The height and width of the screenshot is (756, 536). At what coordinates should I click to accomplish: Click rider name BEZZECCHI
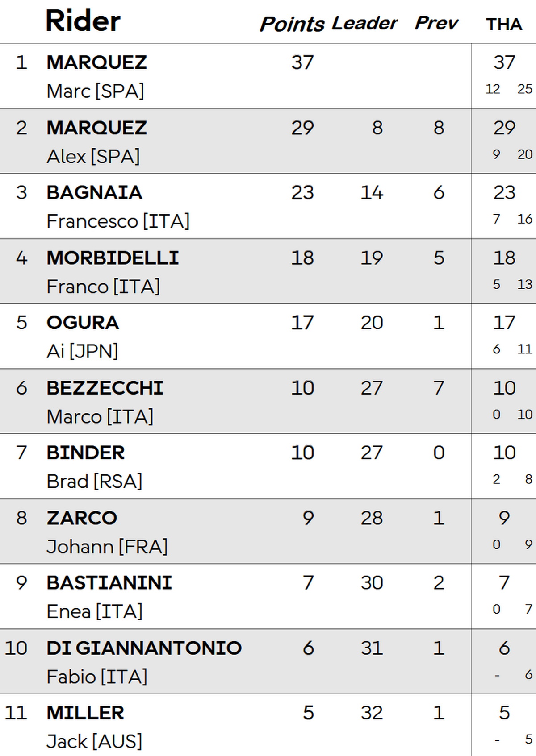click(105, 388)
